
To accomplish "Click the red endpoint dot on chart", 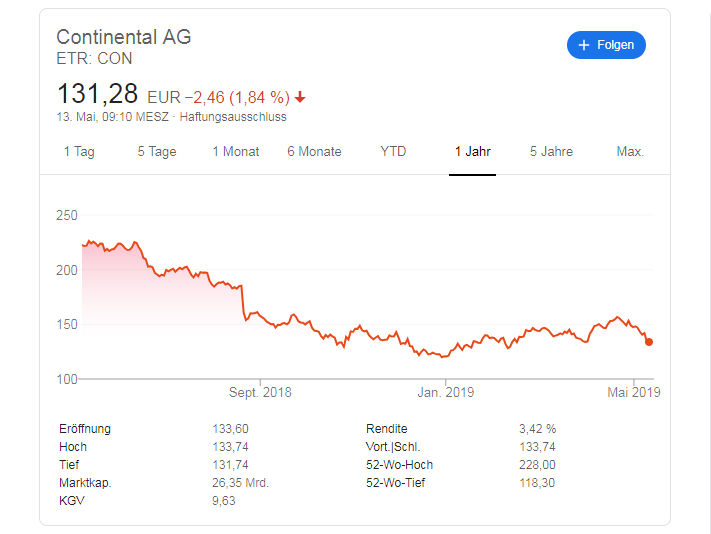I will pos(649,342).
